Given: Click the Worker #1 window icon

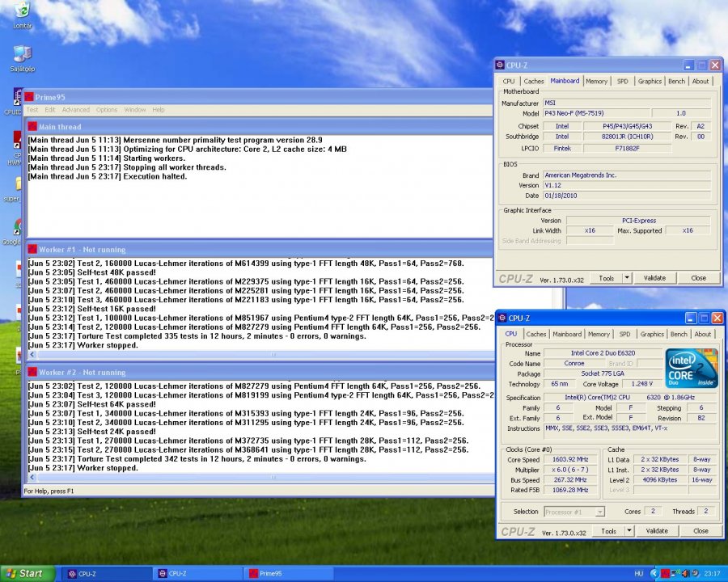Looking at the screenshot, I should pos(32,249).
